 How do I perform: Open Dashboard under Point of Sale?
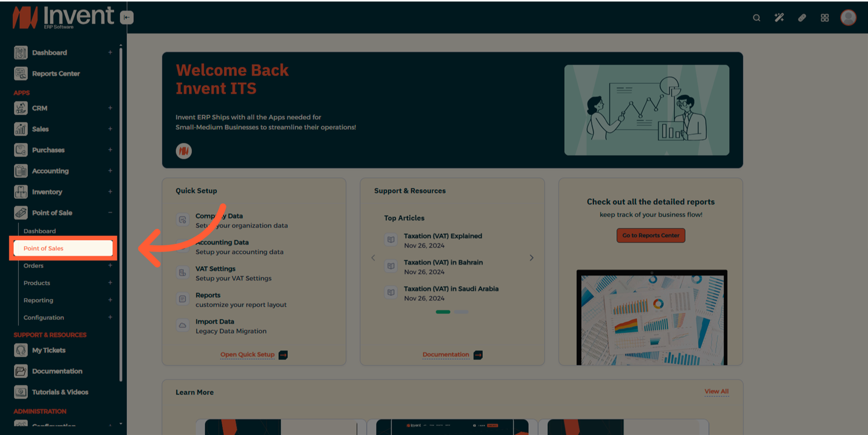pyautogui.click(x=40, y=231)
